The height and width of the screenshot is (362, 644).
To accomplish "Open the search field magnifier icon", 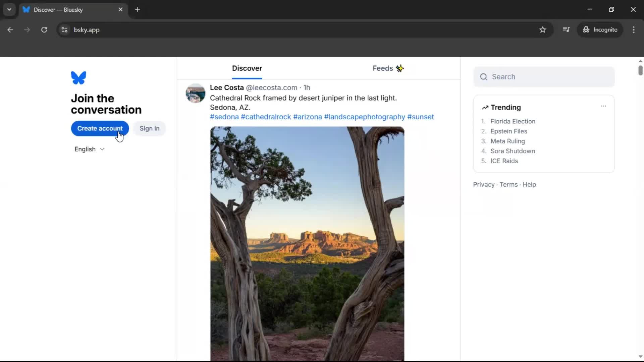I will click(x=484, y=77).
